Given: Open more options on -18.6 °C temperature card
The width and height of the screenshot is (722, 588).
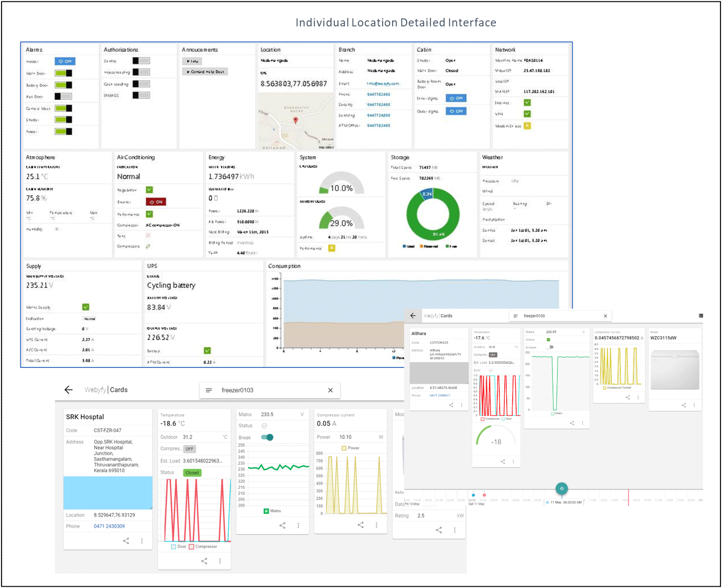Looking at the screenshot, I should click(220, 561).
